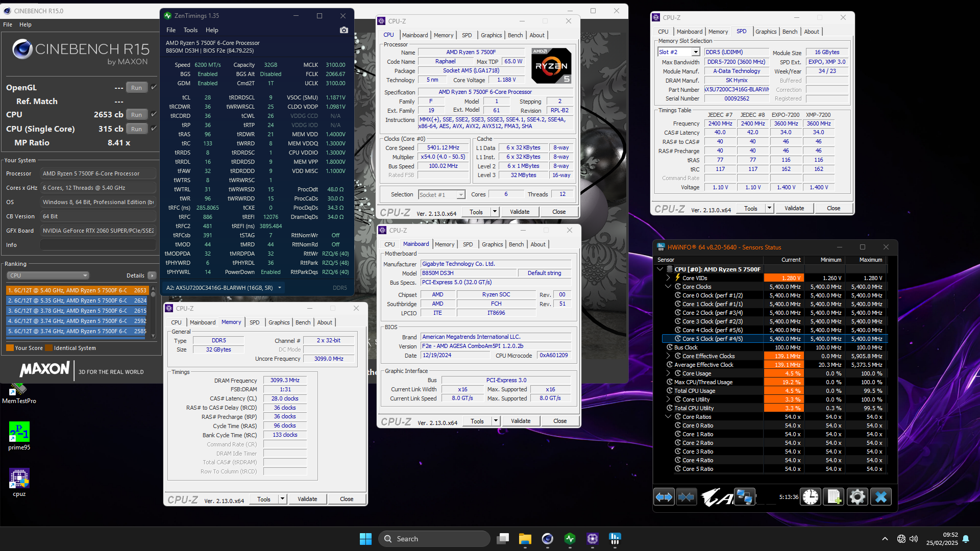980x551 pixels.
Task: Open Tools dropdown arrow in CPU-Z CPU window
Action: [x=495, y=212]
